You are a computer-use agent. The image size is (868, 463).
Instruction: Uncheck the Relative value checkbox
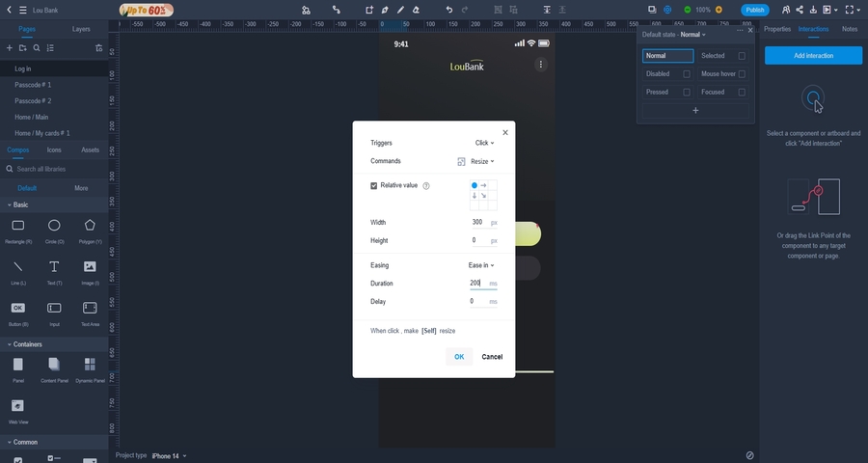click(x=374, y=185)
